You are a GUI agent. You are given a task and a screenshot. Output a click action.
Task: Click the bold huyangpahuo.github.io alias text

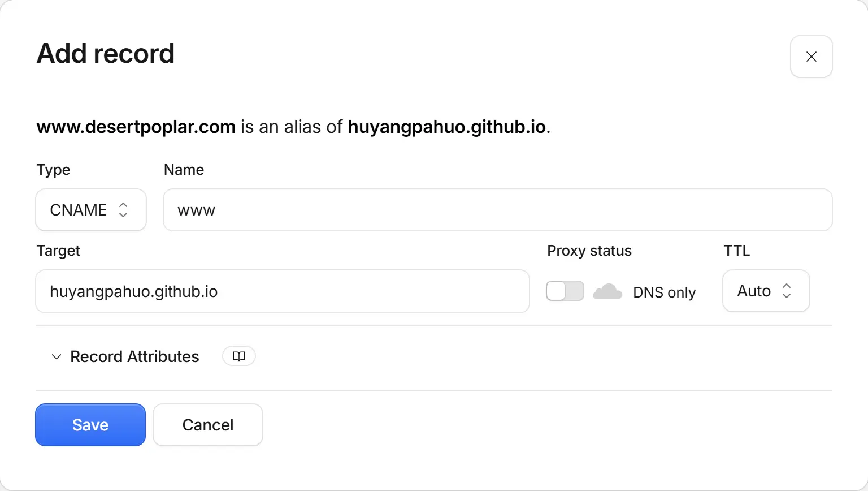pyautogui.click(x=447, y=127)
